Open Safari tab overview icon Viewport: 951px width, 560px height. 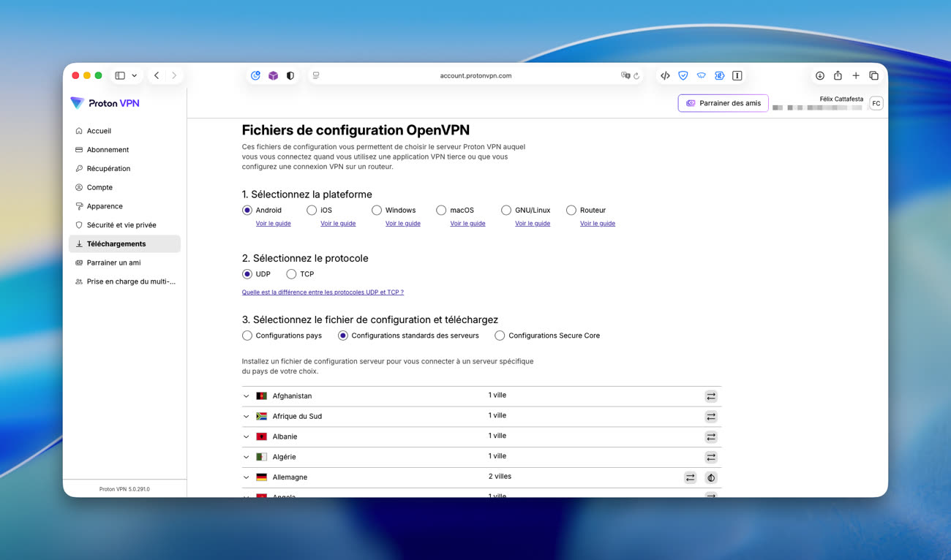pyautogui.click(x=873, y=75)
